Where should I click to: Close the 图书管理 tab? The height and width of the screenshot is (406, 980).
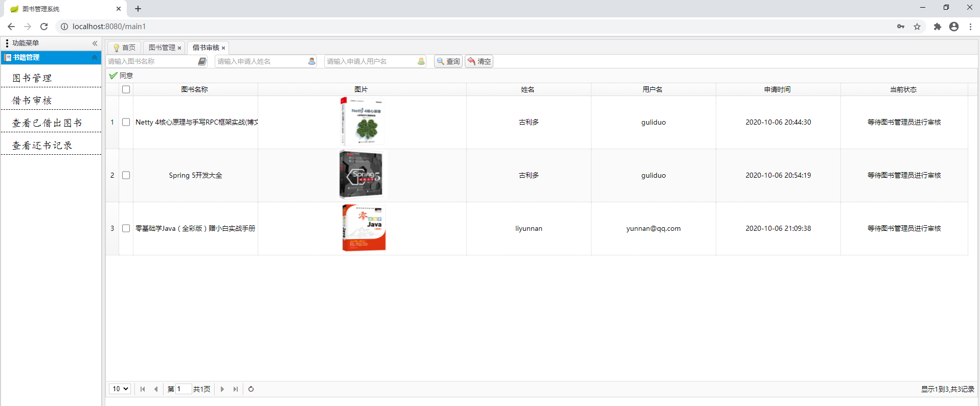[179, 48]
